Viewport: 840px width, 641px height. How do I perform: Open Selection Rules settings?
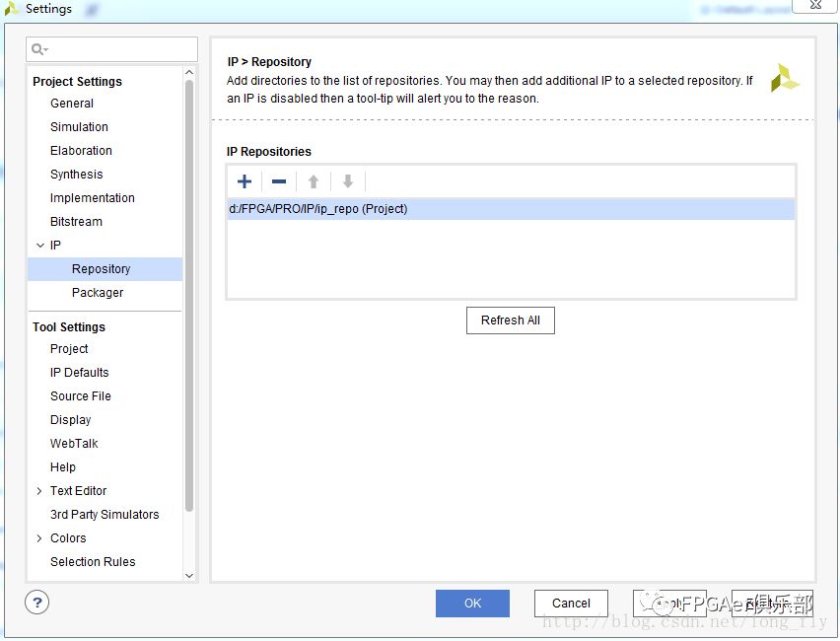[x=93, y=562]
